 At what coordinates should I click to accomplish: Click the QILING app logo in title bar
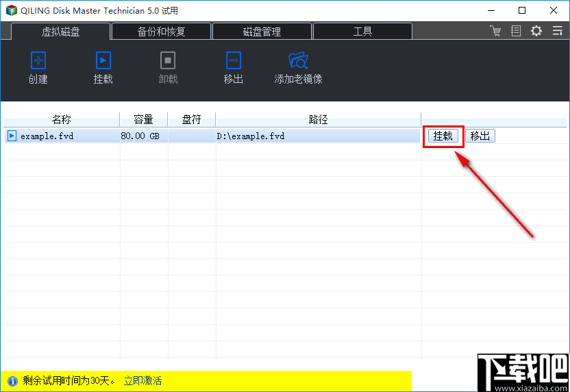12,10
